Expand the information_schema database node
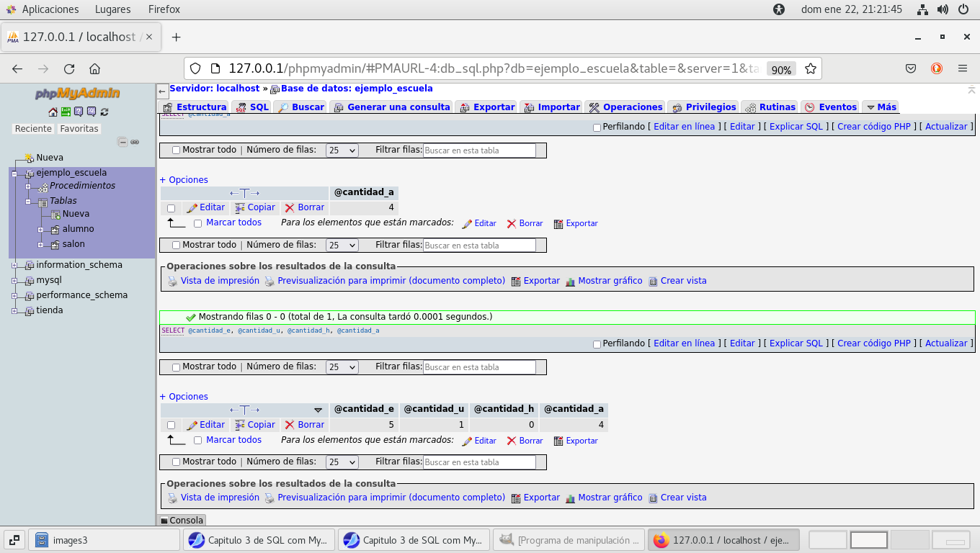The height and width of the screenshot is (553, 980). tap(14, 265)
